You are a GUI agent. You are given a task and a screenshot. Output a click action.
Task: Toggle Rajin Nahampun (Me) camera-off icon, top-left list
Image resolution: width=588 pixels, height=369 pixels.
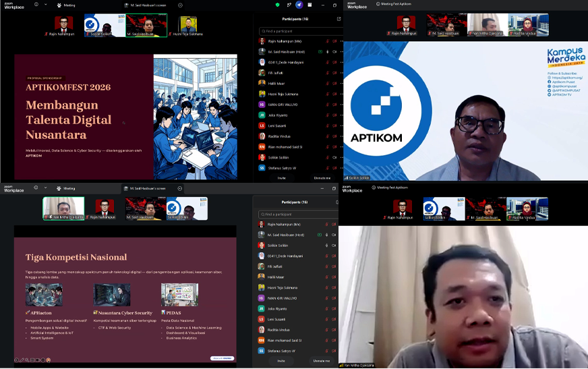334,41
